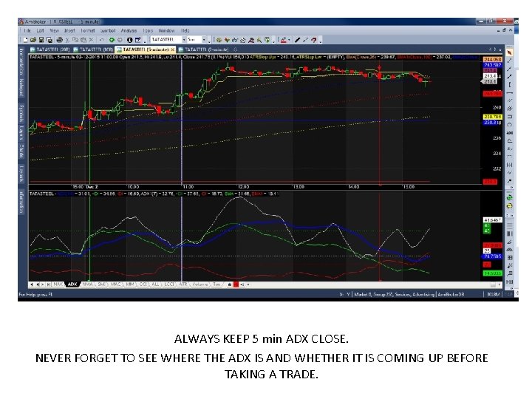Screen dimensions: 532x399
Task: Select the arc drawing tool
Action: point(509,125)
